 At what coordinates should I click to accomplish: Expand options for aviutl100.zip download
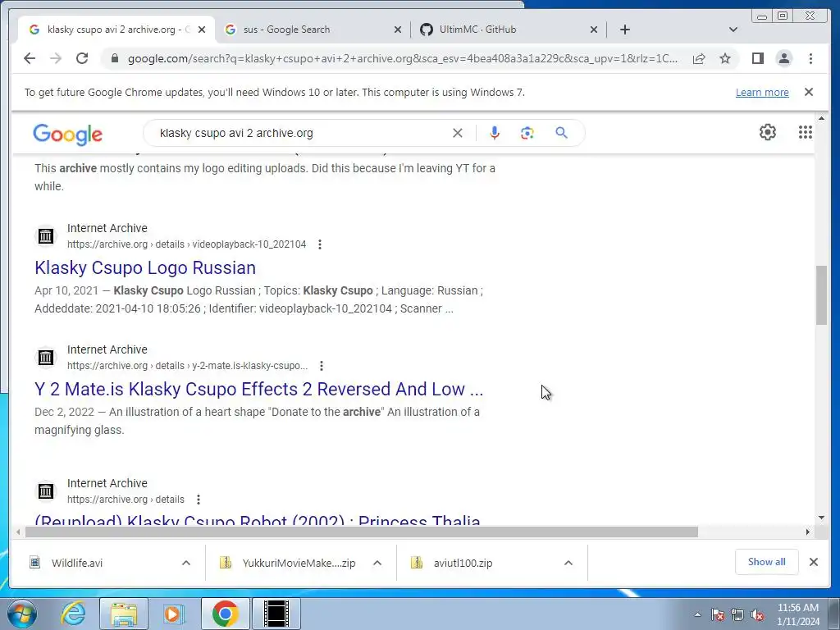568,563
